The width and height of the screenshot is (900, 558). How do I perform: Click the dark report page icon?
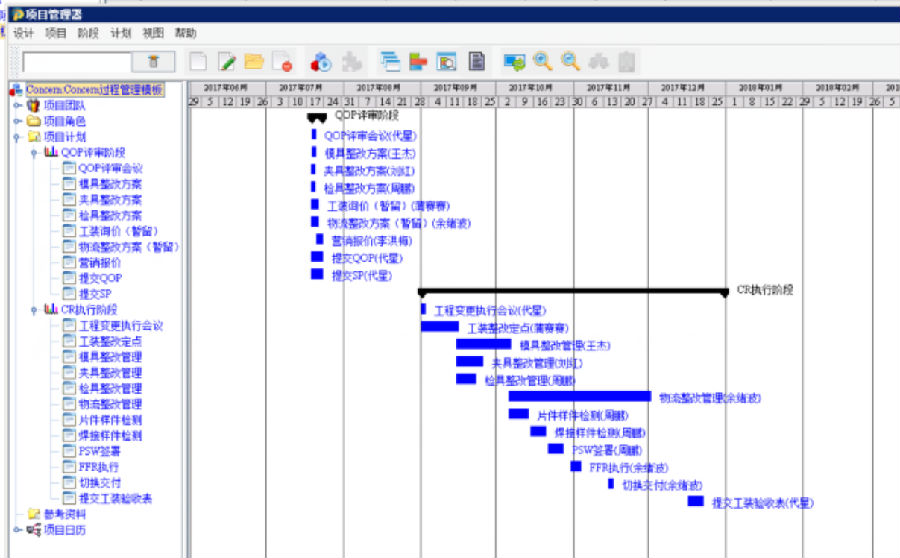click(x=476, y=61)
